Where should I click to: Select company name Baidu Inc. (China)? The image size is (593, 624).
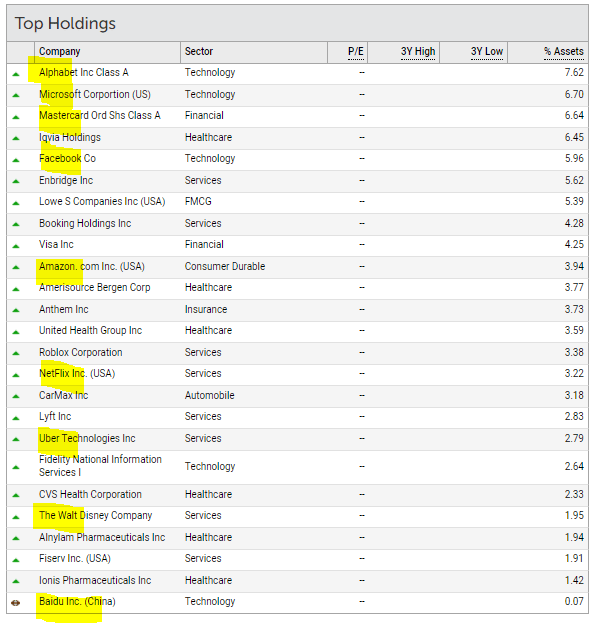[x=77, y=601]
